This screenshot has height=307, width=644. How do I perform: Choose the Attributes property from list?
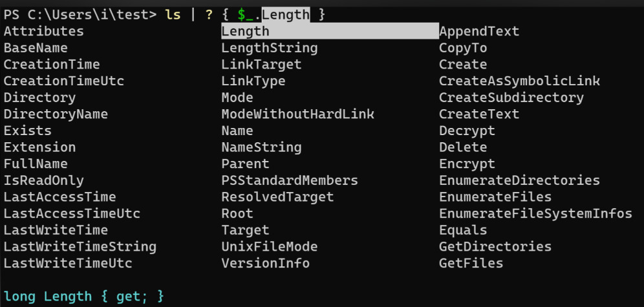pyautogui.click(x=43, y=31)
